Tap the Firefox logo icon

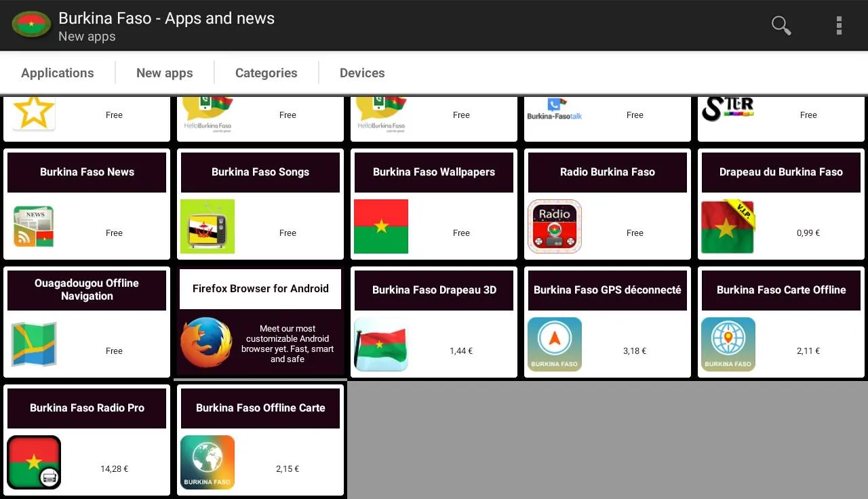coord(206,343)
